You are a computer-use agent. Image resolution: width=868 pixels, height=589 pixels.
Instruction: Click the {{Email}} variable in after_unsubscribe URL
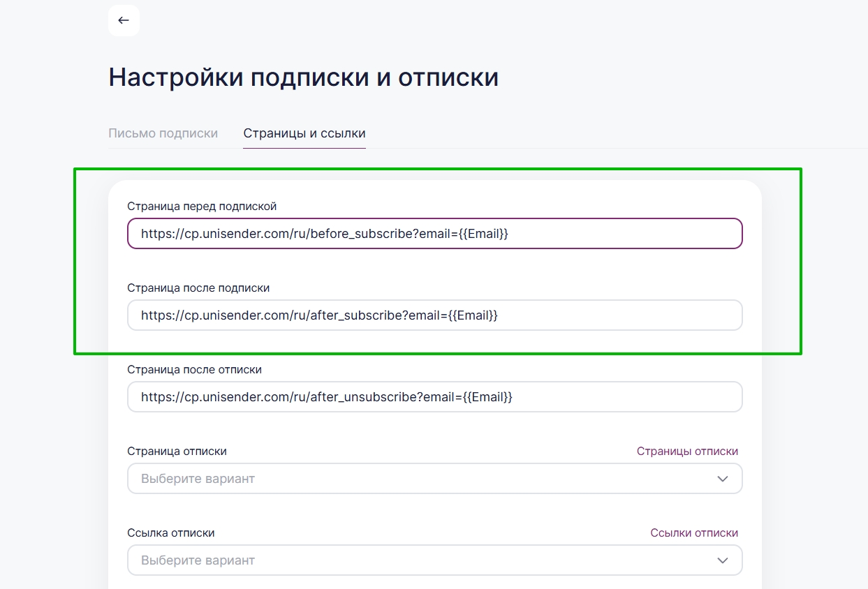point(488,397)
